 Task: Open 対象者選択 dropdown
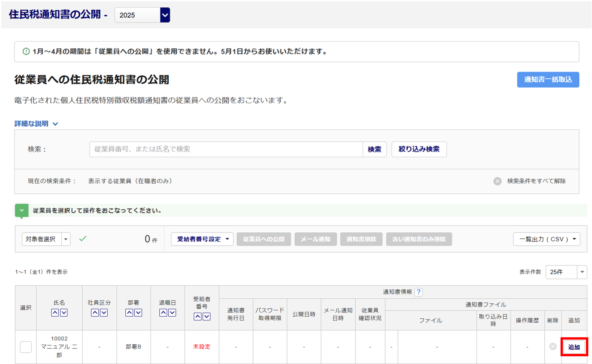[46, 239]
